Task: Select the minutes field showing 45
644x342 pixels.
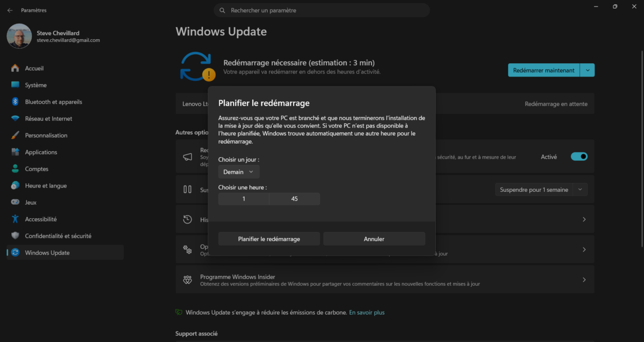Action: (295, 199)
